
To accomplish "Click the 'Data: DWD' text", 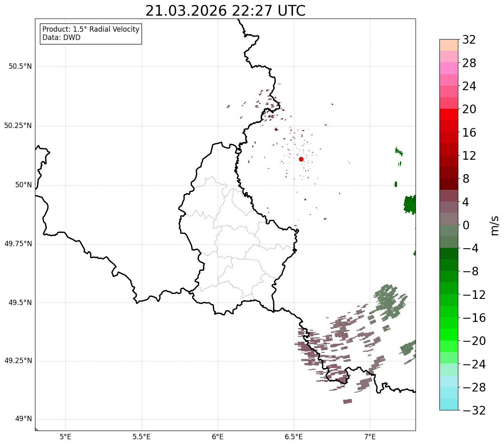I will [x=61, y=37].
